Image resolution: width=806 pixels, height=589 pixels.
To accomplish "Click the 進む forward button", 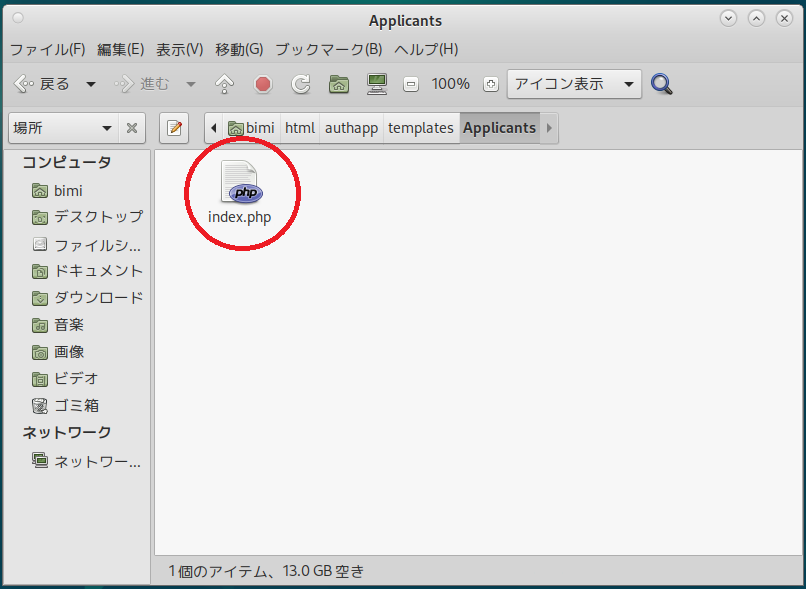I will click(142, 84).
